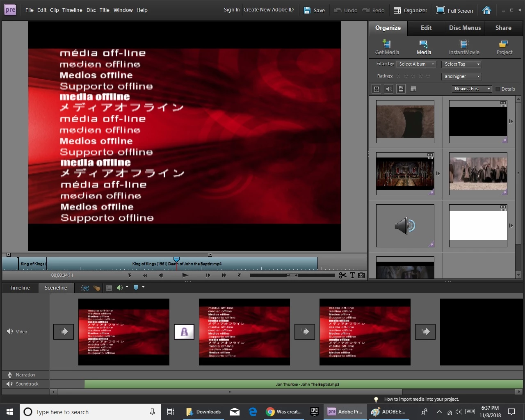Toggle the video filter in Media panel

376,89
